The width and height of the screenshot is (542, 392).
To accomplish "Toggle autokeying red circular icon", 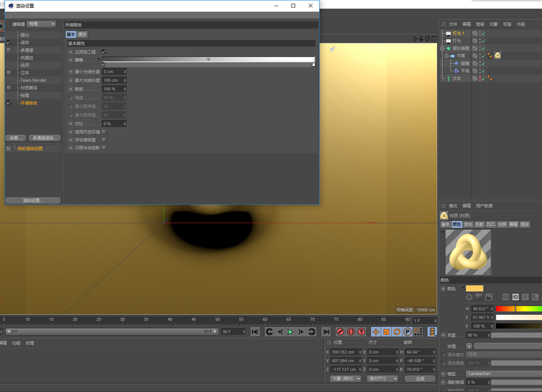I will click(x=351, y=332).
